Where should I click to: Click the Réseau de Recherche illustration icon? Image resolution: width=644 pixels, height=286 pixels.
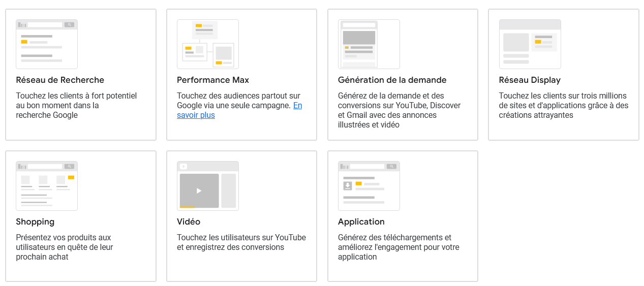click(x=47, y=44)
